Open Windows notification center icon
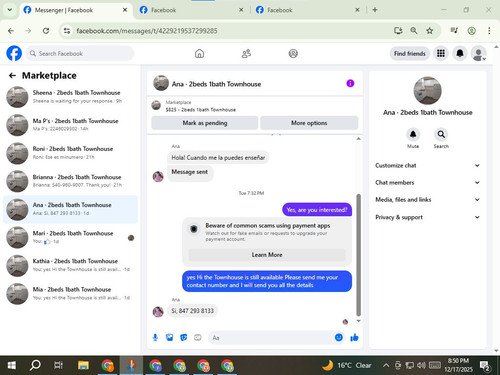500x375 pixels. point(485,366)
